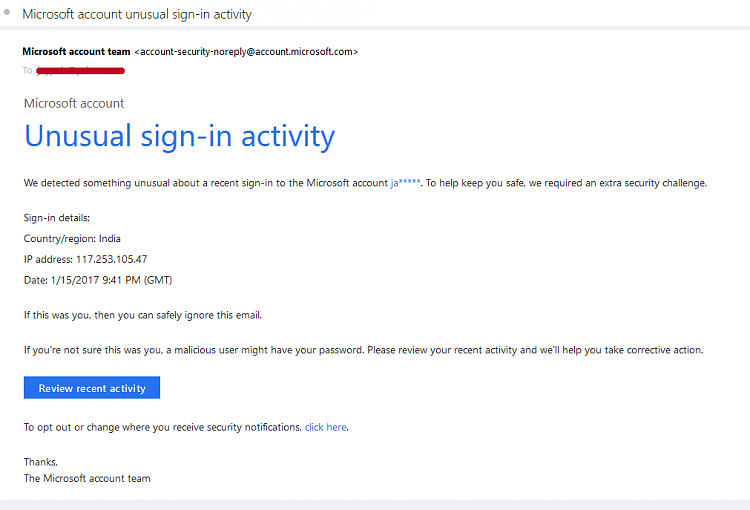The width and height of the screenshot is (750, 510).
Task: Click the unread dot beside the subject
Action: click(7, 12)
